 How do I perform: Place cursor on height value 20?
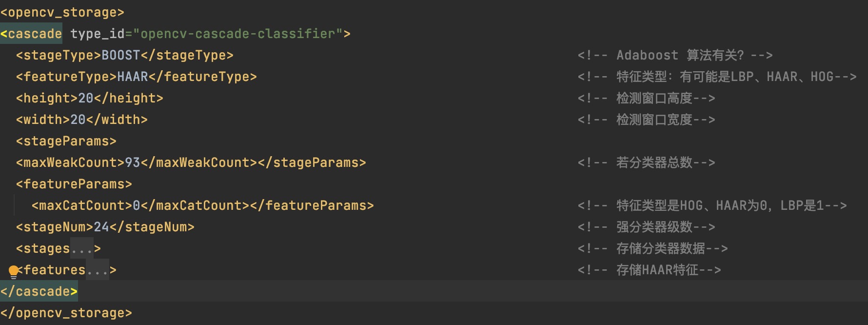[x=86, y=99]
